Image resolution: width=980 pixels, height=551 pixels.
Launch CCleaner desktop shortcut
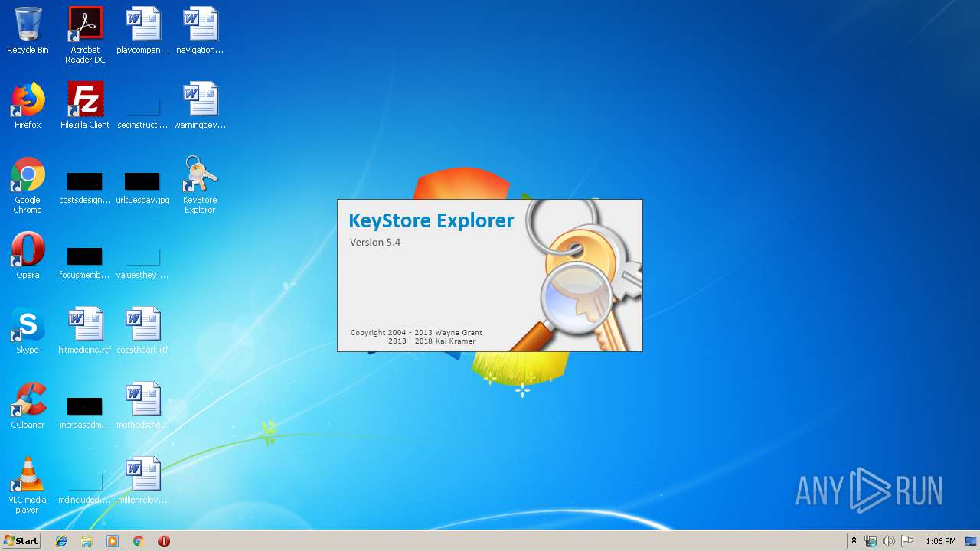pos(28,406)
